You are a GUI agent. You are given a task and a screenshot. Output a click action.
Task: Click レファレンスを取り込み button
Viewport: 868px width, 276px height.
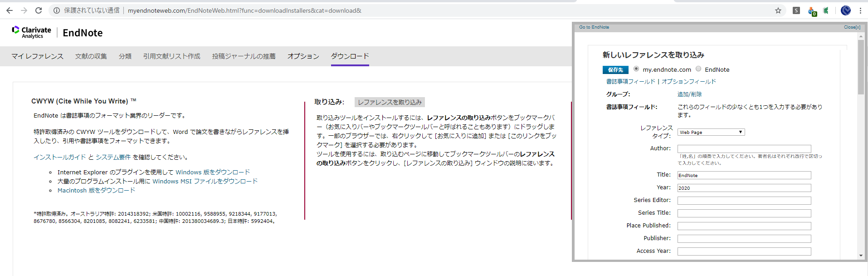pos(390,102)
